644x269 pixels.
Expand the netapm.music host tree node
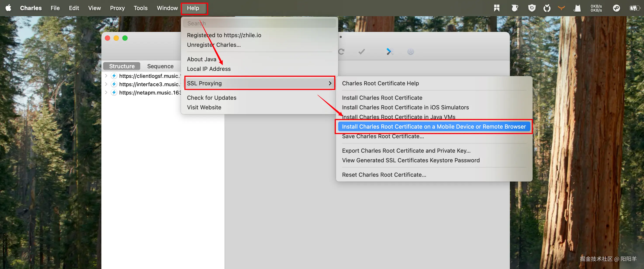106,93
